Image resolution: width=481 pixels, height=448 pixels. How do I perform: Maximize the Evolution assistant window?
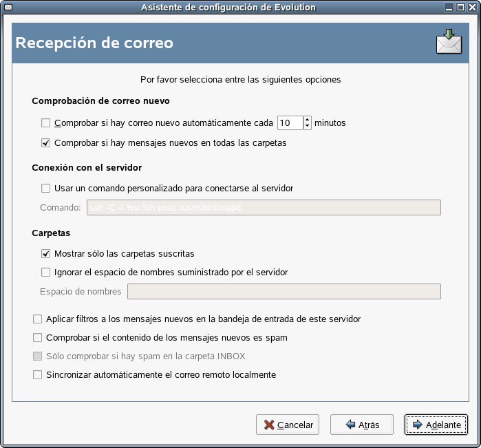coord(460,8)
